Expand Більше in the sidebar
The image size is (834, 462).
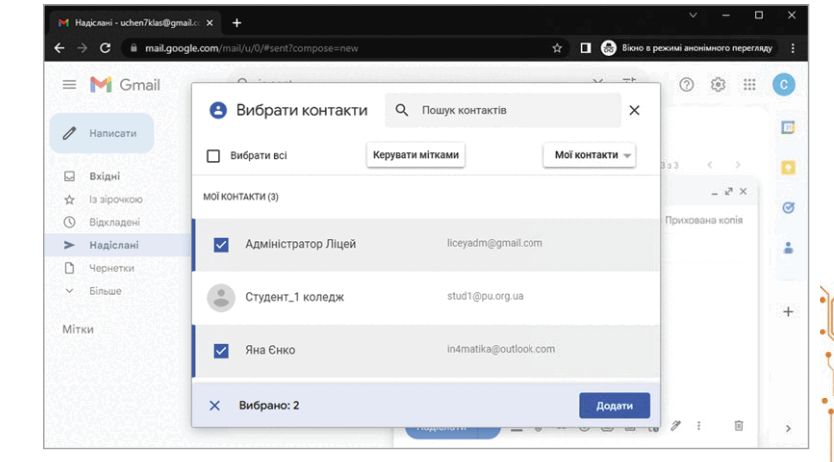tap(105, 291)
